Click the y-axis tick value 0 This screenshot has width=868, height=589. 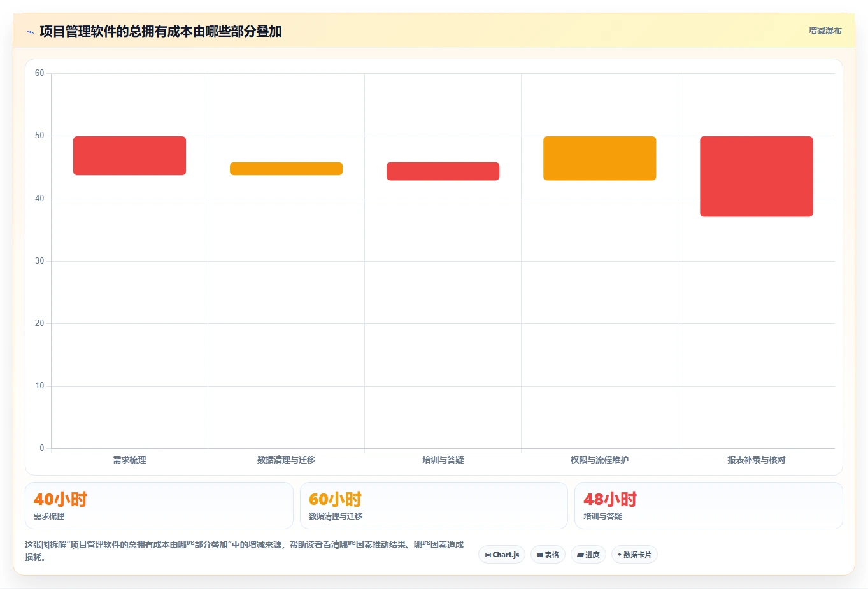pyautogui.click(x=42, y=448)
